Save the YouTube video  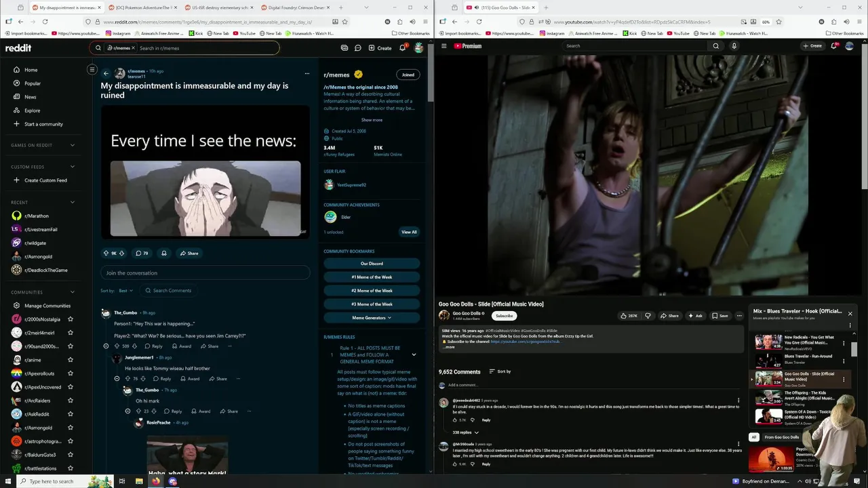pos(720,316)
